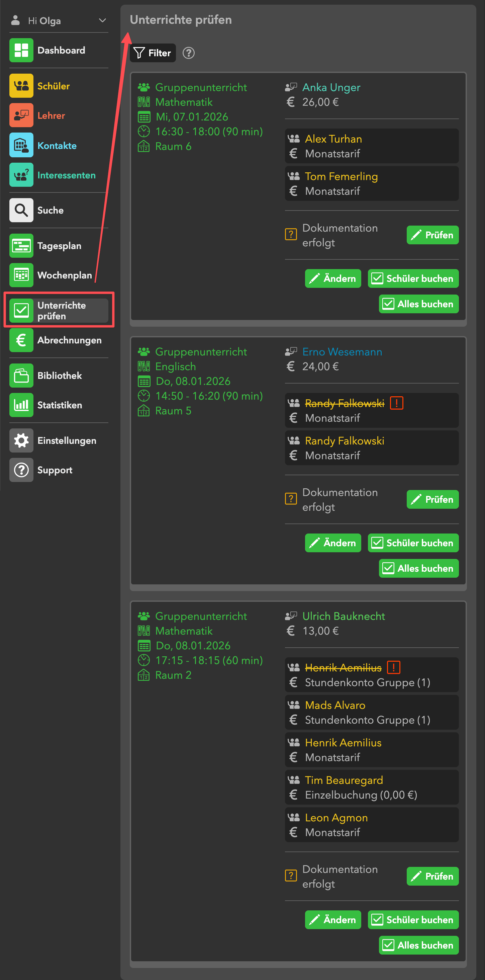
Task: Open the Dashboard icon in sidebar
Action: tap(21, 50)
